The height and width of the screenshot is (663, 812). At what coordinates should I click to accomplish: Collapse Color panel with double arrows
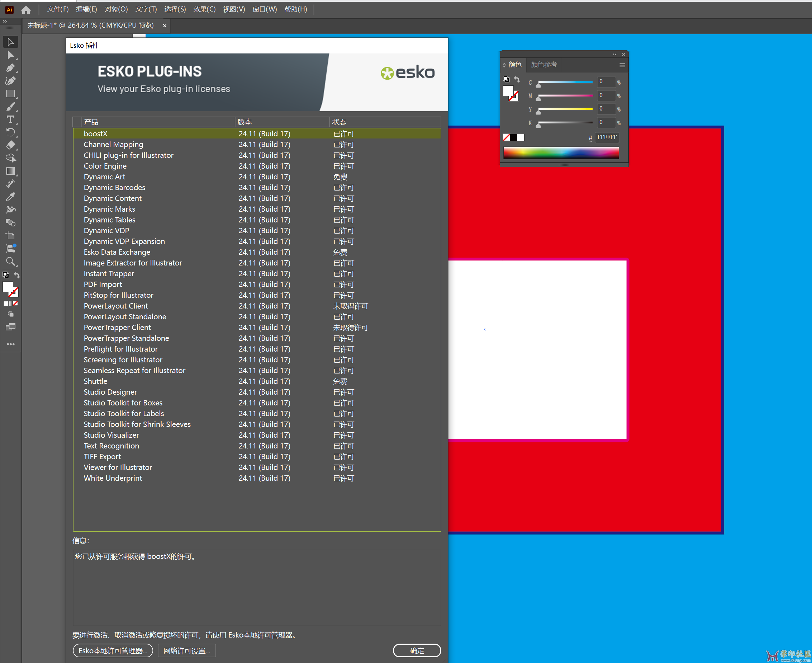pos(614,54)
